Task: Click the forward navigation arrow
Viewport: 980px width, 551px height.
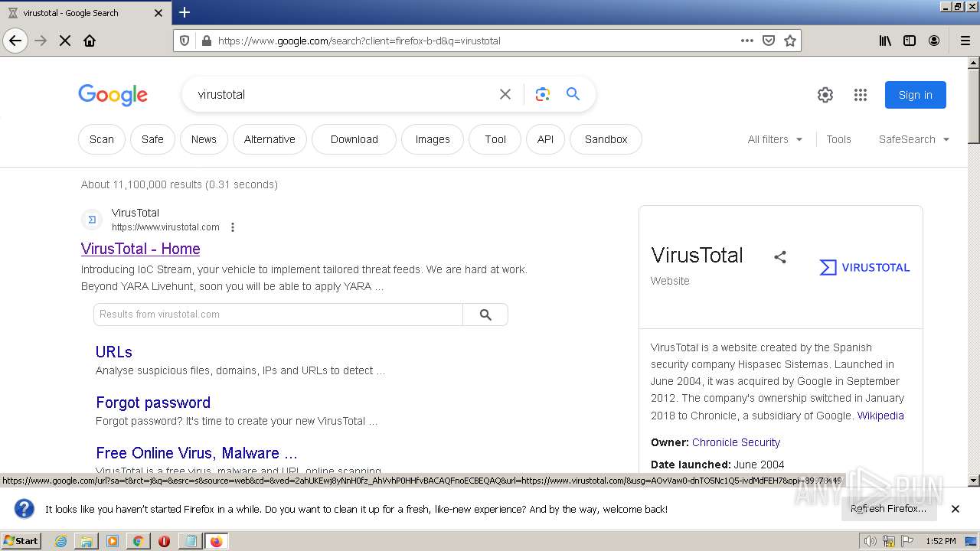Action: (41, 41)
